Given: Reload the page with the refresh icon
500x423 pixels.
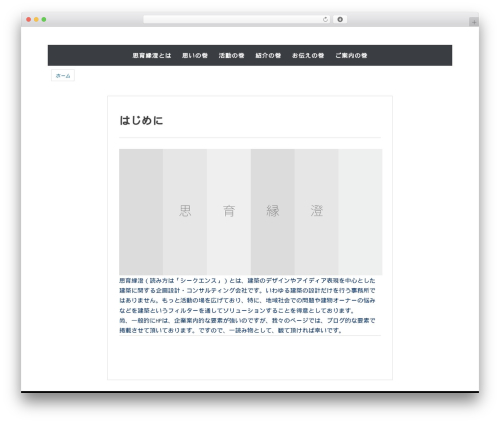Looking at the screenshot, I should tap(325, 19).
